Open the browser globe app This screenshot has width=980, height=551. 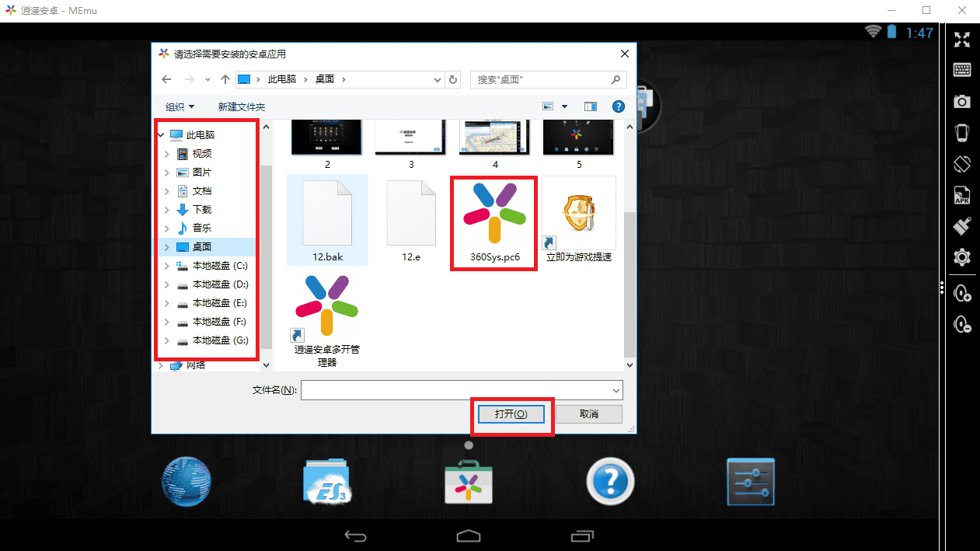(186, 482)
